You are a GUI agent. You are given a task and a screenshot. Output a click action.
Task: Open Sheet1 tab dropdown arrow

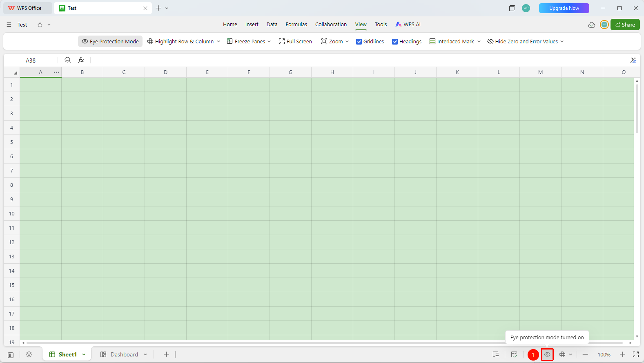coord(84,355)
